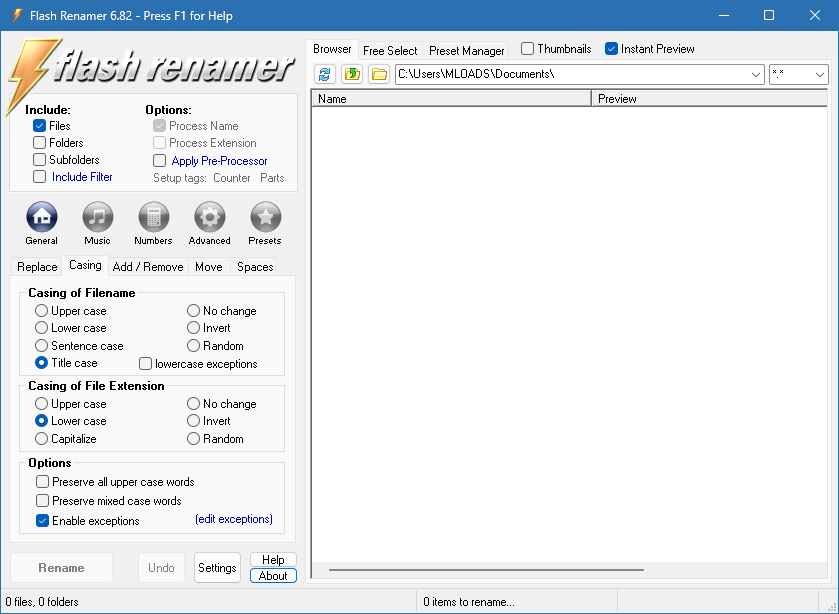Select Upper case for filename casing
The height and width of the screenshot is (614, 839).
[x=40, y=311]
